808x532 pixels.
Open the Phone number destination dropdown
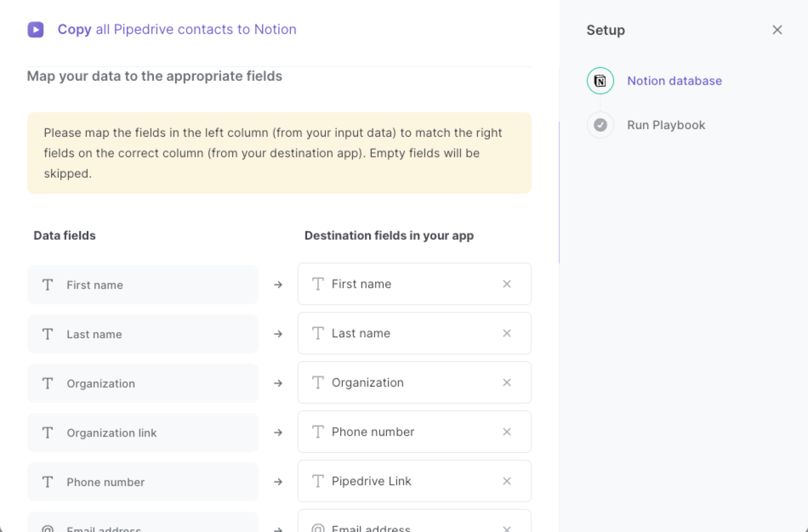coord(414,432)
